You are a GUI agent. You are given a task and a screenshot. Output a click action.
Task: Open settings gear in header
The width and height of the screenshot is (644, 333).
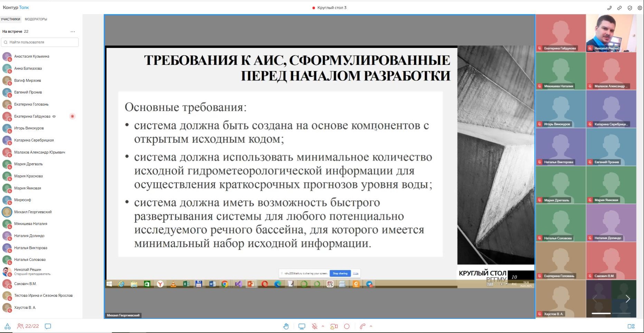coord(640,8)
